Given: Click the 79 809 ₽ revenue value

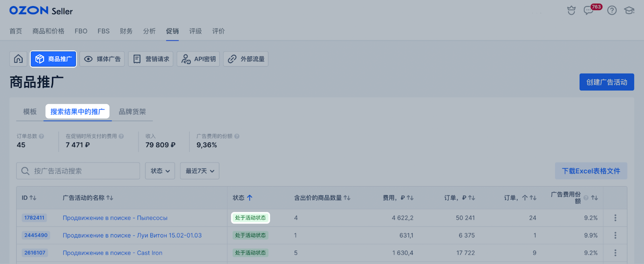Looking at the screenshot, I should click(161, 145).
